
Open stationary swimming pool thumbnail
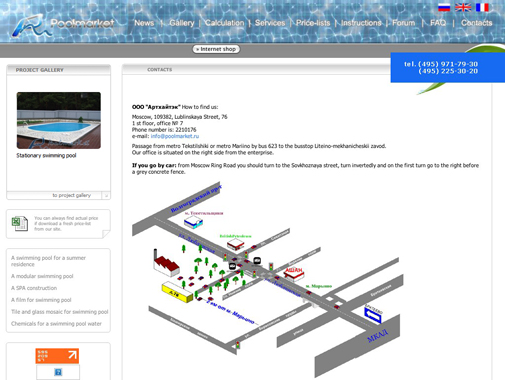pos(59,120)
